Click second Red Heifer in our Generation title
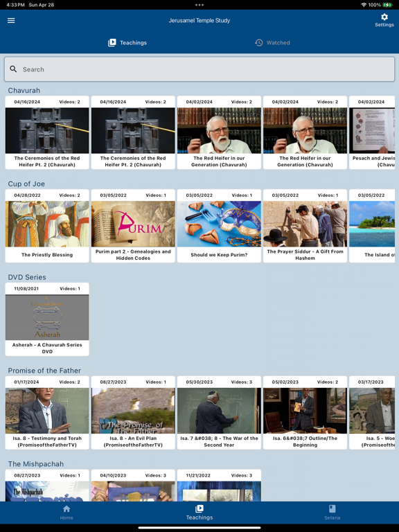Screen dimensions: 399x532 point(305,161)
